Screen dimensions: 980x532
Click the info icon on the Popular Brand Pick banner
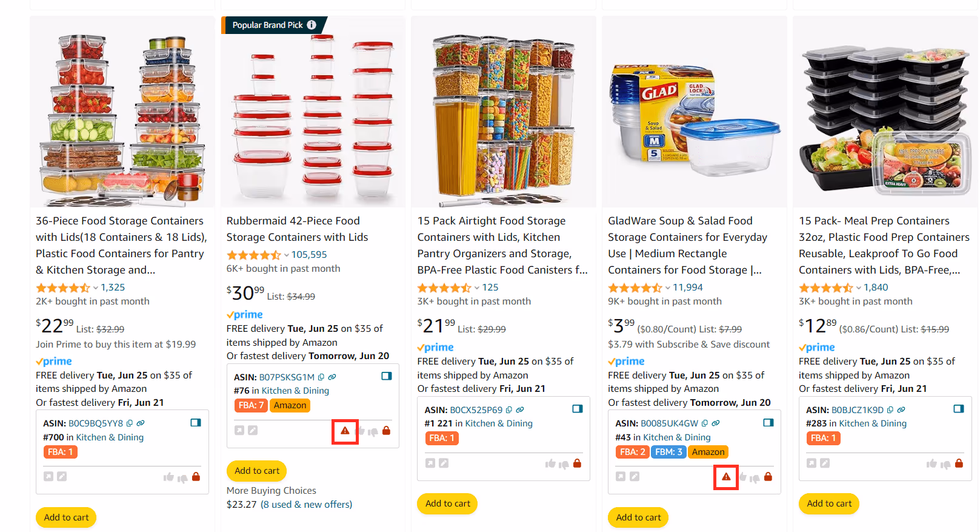coord(312,25)
